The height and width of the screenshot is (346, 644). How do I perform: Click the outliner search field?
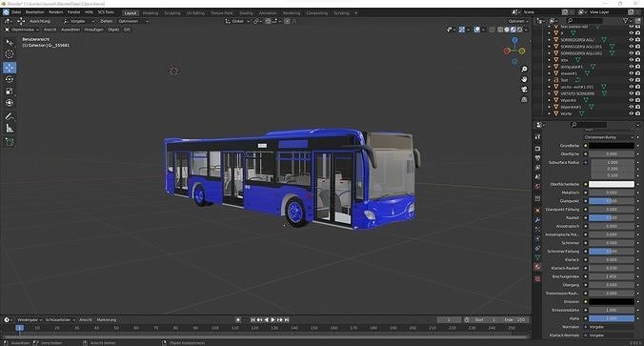coord(583,21)
